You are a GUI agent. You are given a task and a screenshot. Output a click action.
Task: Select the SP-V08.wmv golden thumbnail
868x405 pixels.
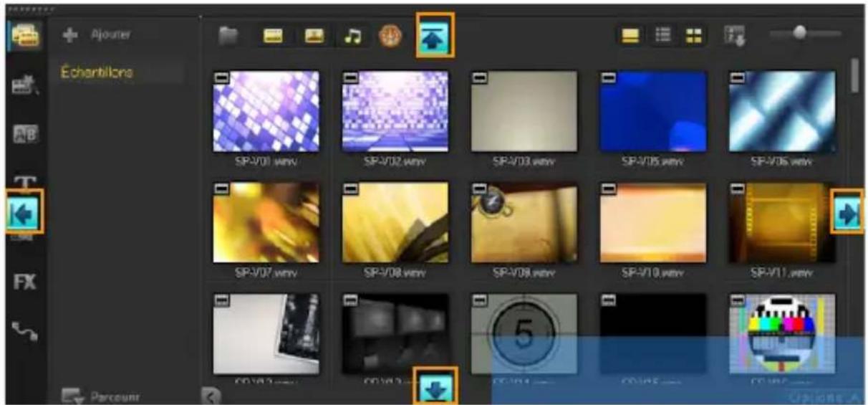395,221
